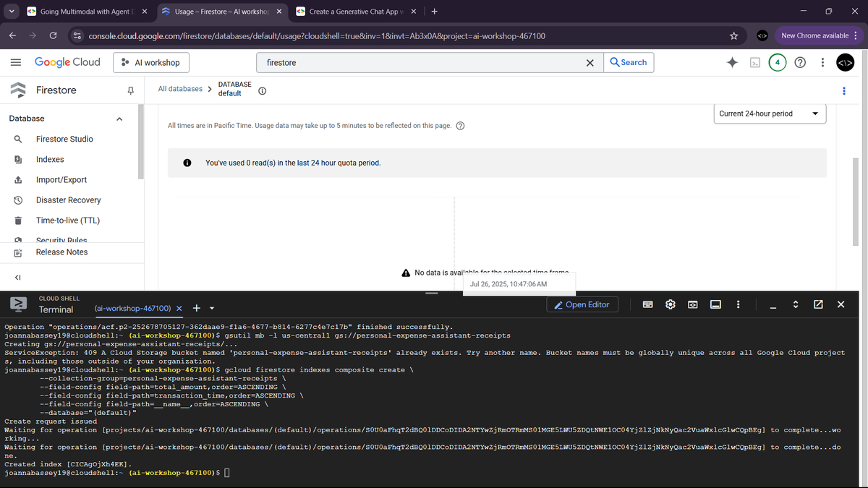
Task: Click the sidebar vertical scrollbar
Action: pyautogui.click(x=141, y=142)
